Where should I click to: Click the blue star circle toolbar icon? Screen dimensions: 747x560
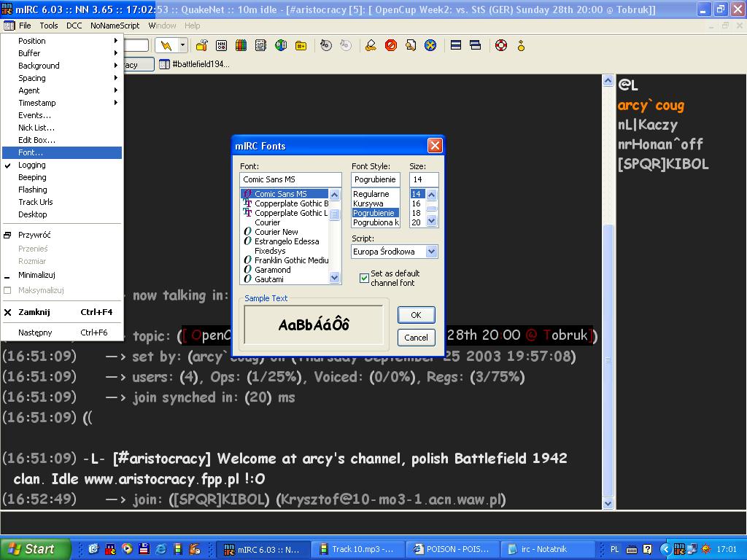click(x=430, y=45)
